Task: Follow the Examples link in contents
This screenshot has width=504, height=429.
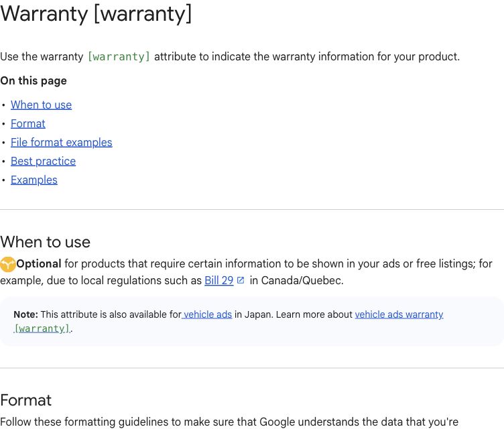Action: point(34,180)
